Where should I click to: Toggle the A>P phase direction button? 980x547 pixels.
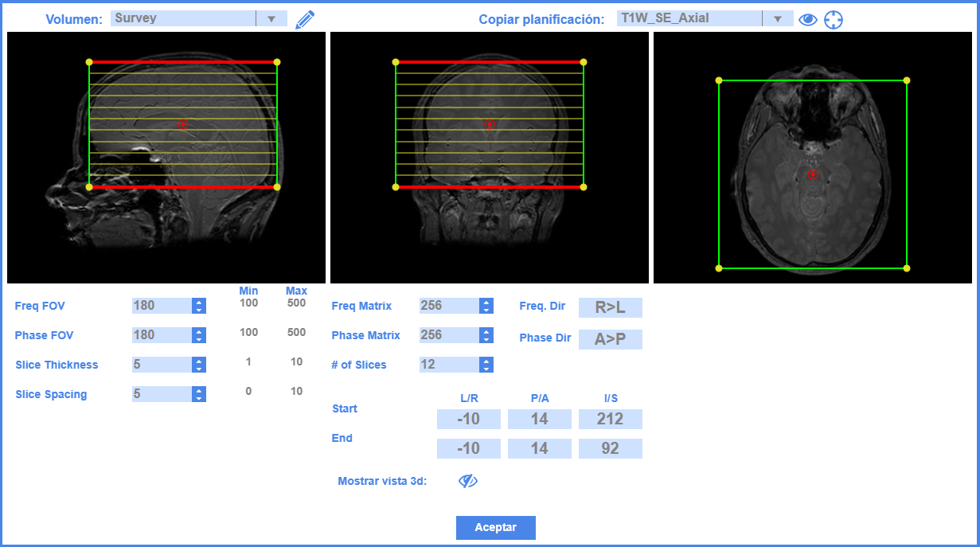pyautogui.click(x=610, y=339)
